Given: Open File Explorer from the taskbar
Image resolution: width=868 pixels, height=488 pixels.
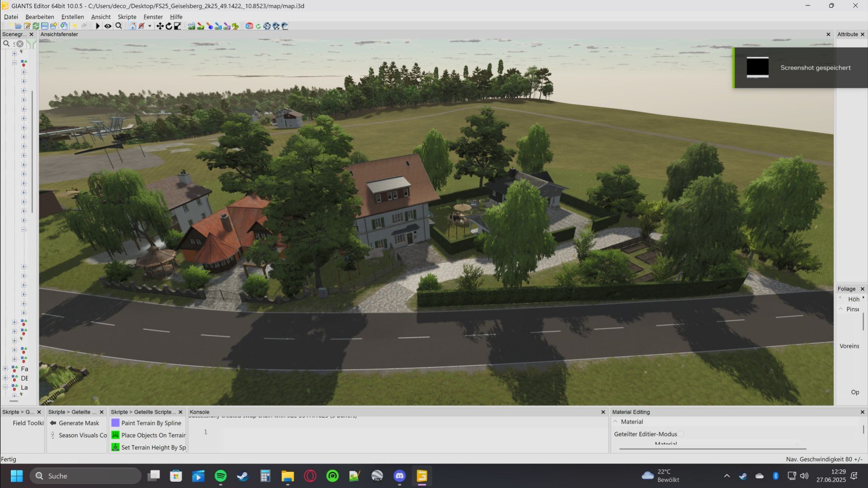Looking at the screenshot, I should 288,476.
